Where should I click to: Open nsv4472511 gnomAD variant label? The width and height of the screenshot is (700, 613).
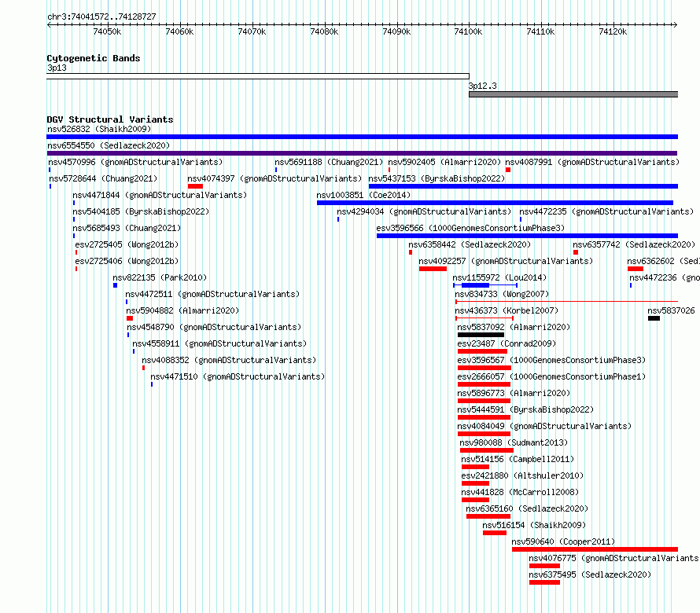(212, 294)
